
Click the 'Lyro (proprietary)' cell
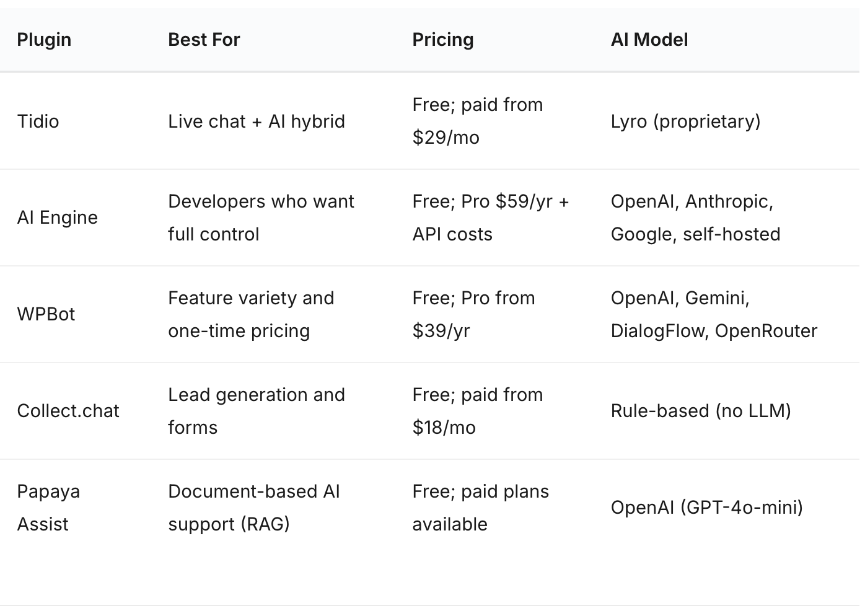point(685,121)
